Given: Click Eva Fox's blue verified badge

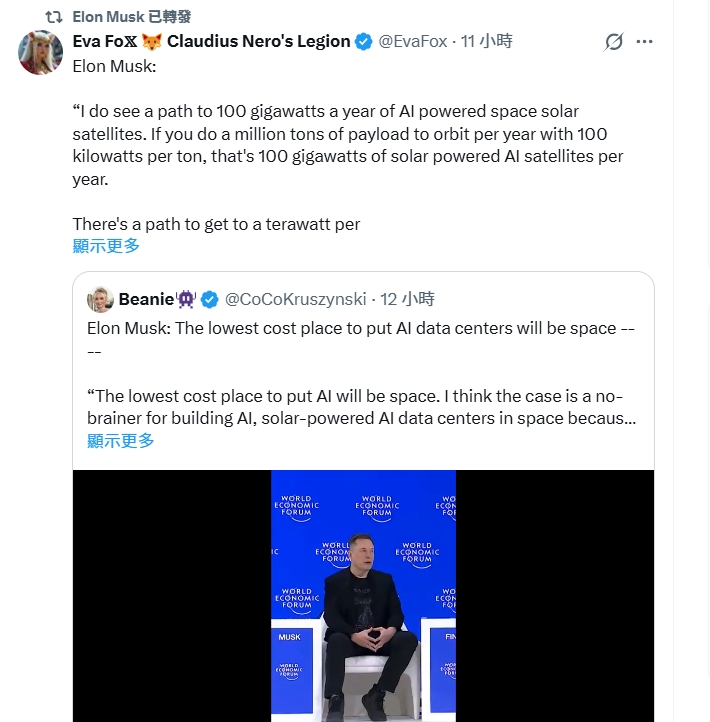Looking at the screenshot, I should pos(363,42).
